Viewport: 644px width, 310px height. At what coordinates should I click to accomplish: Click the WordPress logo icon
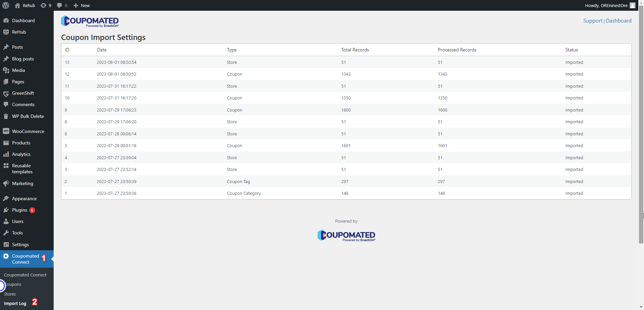pos(6,5)
